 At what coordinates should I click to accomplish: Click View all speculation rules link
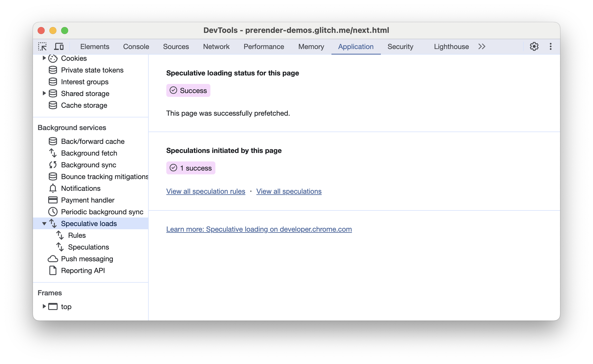pyautogui.click(x=206, y=191)
